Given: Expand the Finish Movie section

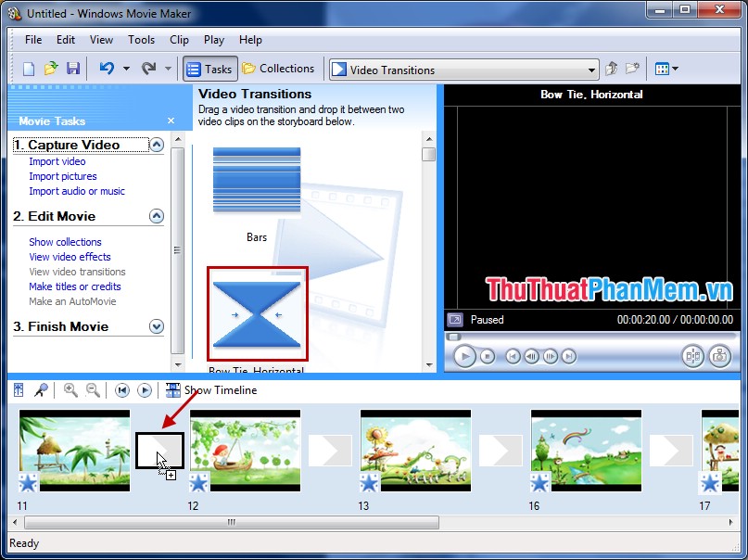Looking at the screenshot, I should click(x=158, y=326).
